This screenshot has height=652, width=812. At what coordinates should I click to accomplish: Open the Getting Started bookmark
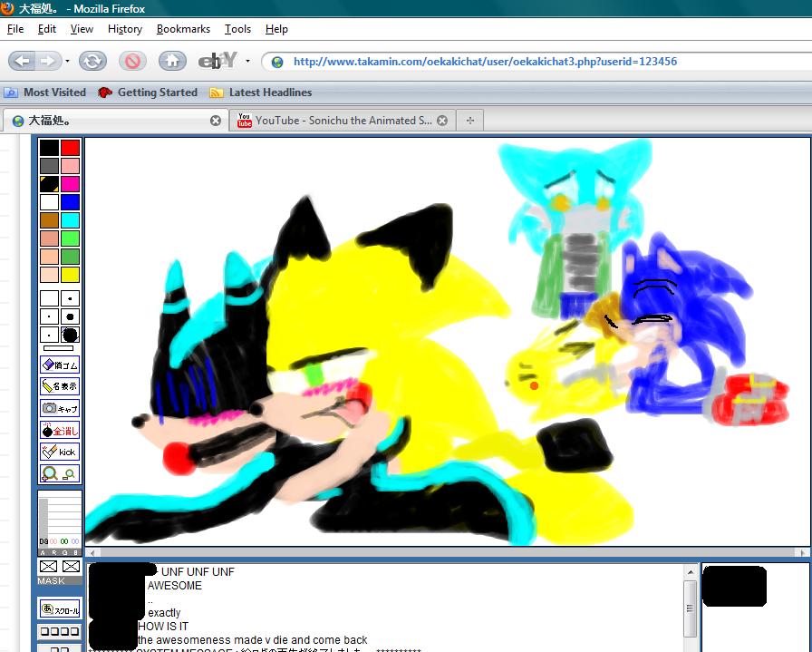point(148,92)
